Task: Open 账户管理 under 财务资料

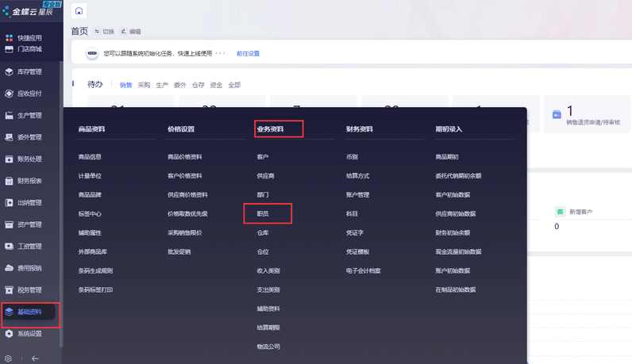Action: coord(357,194)
